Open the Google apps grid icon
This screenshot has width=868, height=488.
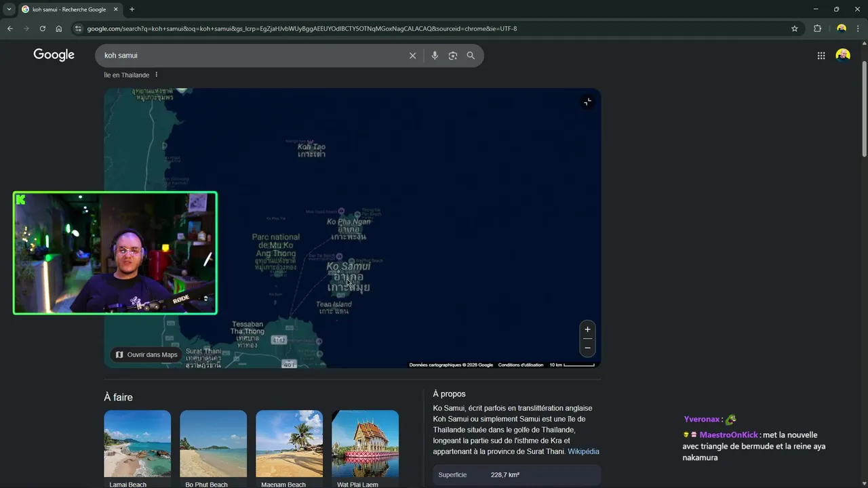[821, 56]
